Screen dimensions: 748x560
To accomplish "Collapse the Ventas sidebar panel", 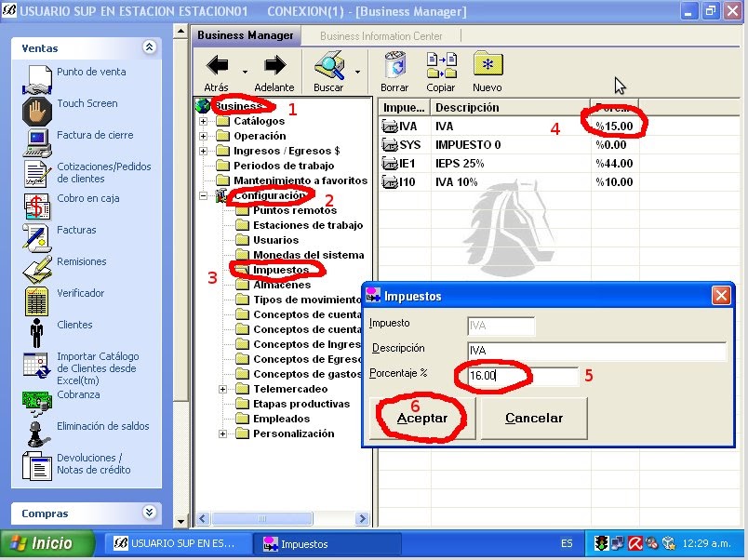I will (x=149, y=47).
